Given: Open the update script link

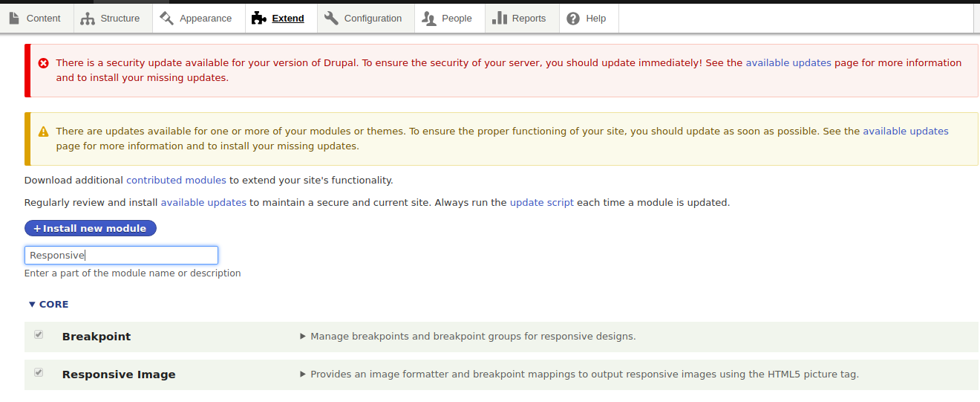Looking at the screenshot, I should pos(542,203).
